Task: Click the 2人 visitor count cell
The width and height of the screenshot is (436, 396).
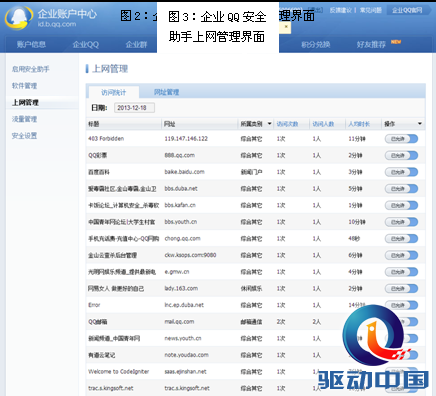Action: (317, 322)
